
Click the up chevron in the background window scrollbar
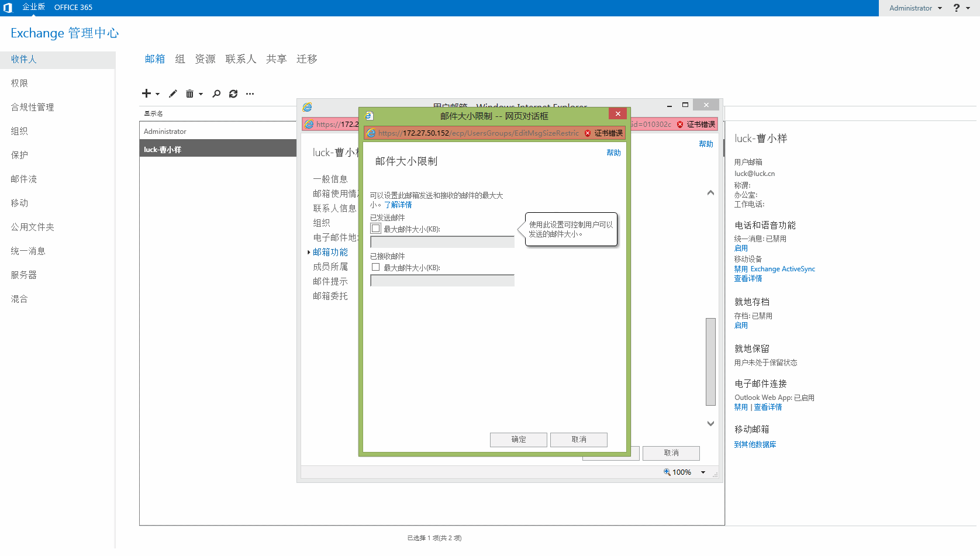click(x=710, y=193)
